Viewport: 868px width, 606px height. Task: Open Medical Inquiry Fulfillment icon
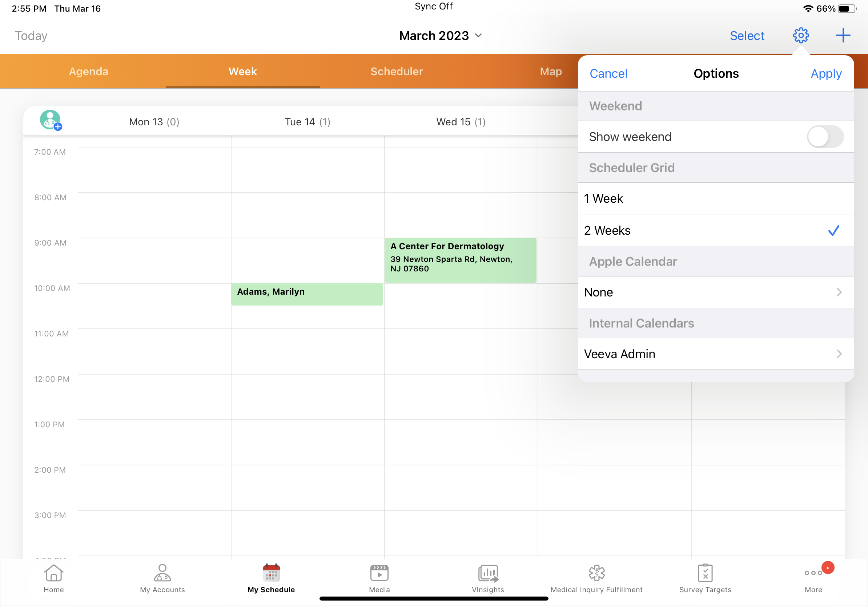[596, 574]
